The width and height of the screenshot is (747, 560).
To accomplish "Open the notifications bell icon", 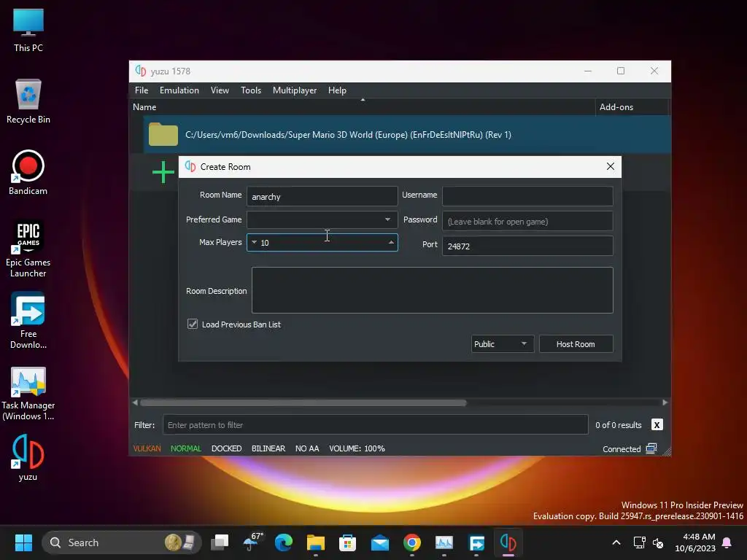I will click(727, 542).
